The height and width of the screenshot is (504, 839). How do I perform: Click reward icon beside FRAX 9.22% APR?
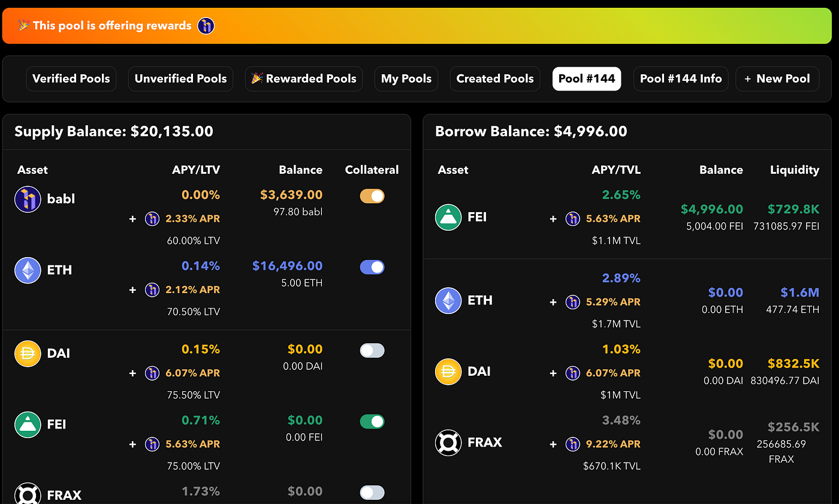tap(573, 444)
